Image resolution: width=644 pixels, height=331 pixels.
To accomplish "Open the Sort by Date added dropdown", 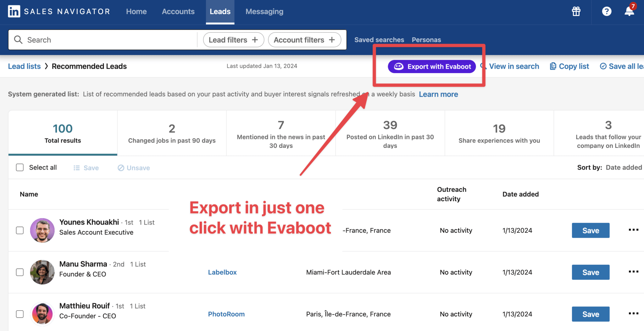I will [x=624, y=167].
